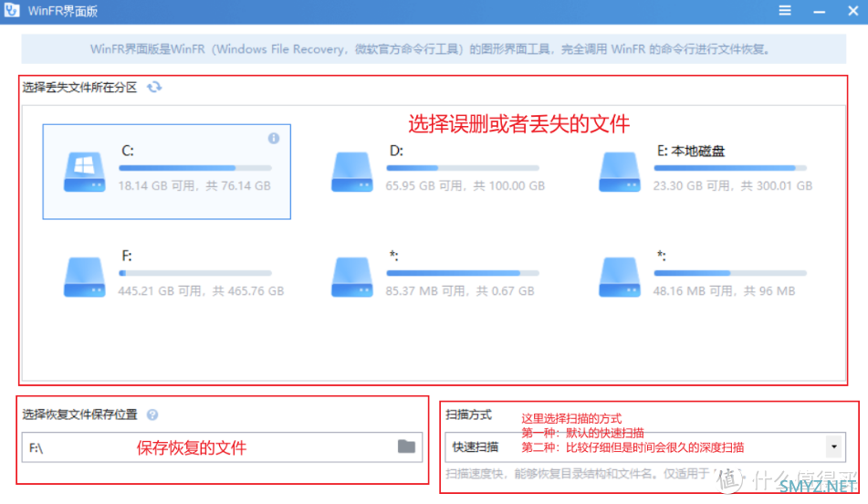Show info for the C: drive
Image resolution: width=868 pixels, height=504 pixels.
coord(274,139)
